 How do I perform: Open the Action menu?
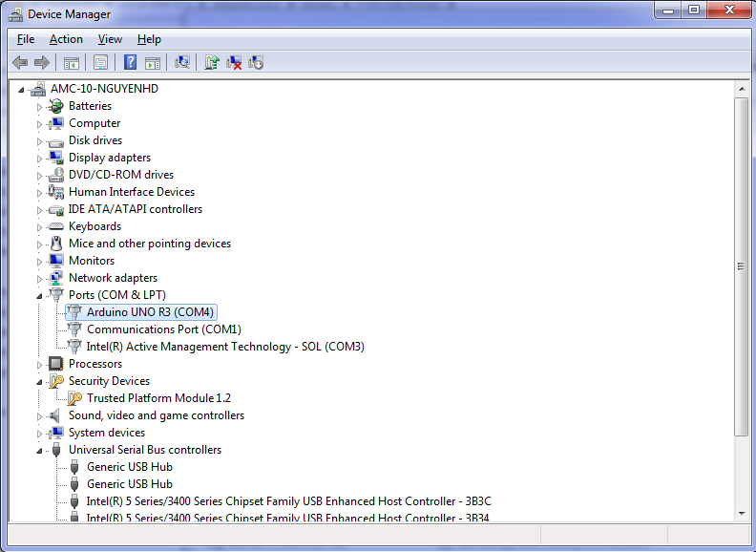pos(66,39)
